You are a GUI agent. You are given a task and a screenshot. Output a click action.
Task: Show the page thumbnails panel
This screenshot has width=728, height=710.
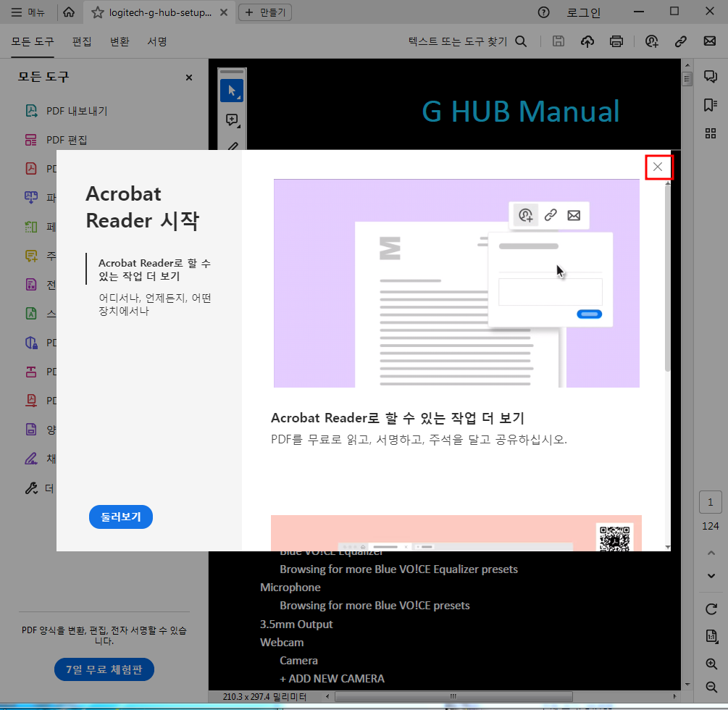pyautogui.click(x=711, y=133)
